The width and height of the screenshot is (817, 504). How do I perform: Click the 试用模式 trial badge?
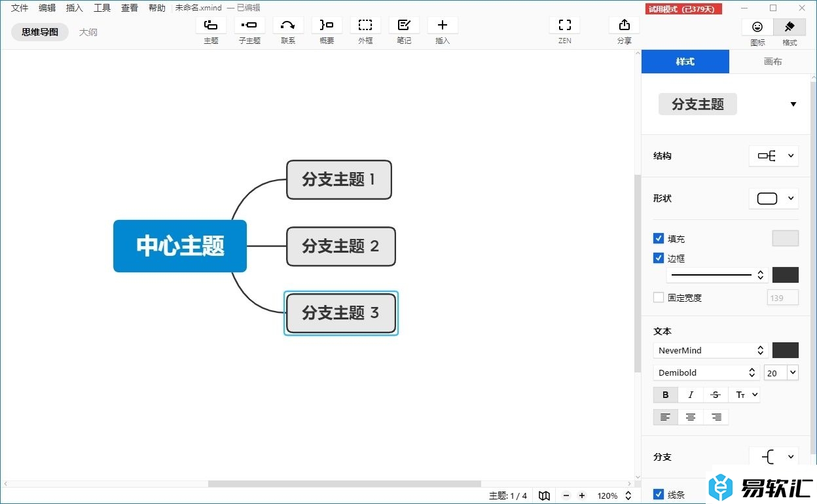[684, 9]
